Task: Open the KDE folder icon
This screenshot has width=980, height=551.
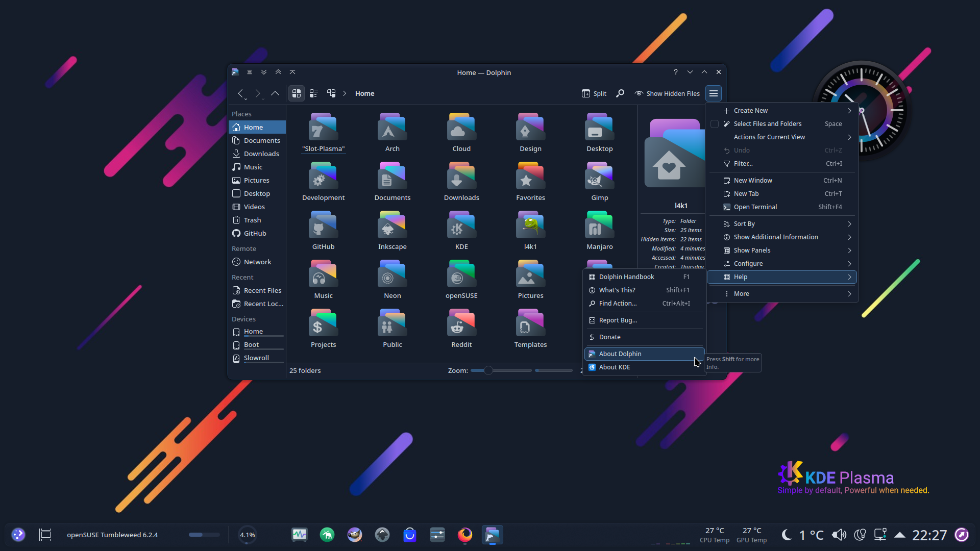Action: 461,226
